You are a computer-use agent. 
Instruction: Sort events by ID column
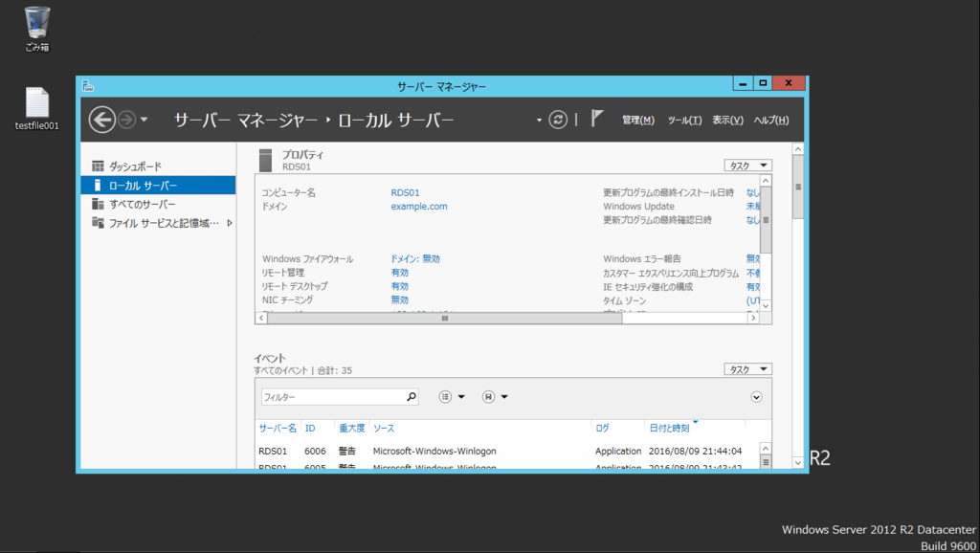pos(310,428)
